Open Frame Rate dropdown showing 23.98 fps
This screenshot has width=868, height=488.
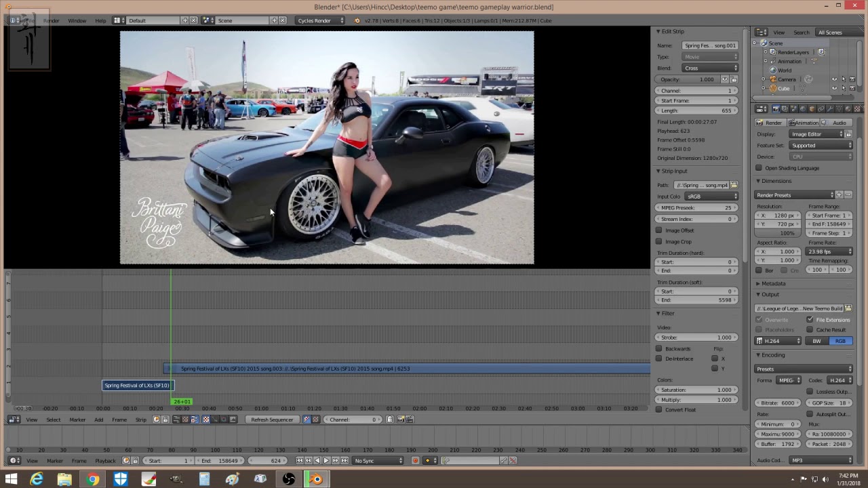tap(829, 251)
